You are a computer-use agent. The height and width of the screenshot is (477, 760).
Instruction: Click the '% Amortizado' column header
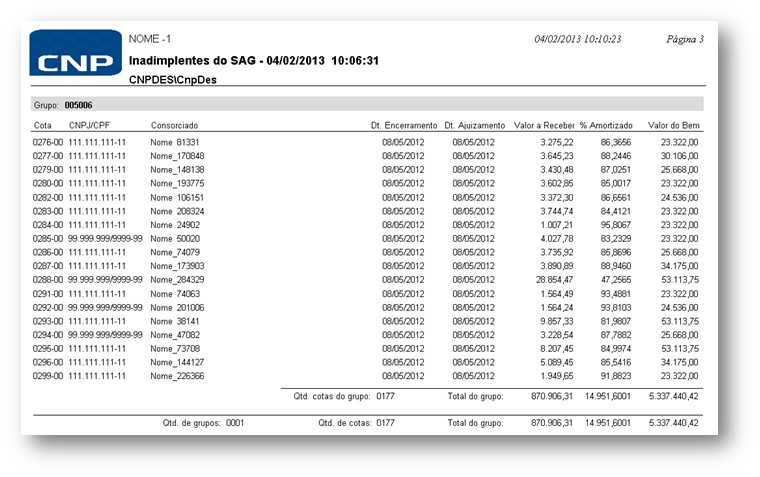point(606,126)
